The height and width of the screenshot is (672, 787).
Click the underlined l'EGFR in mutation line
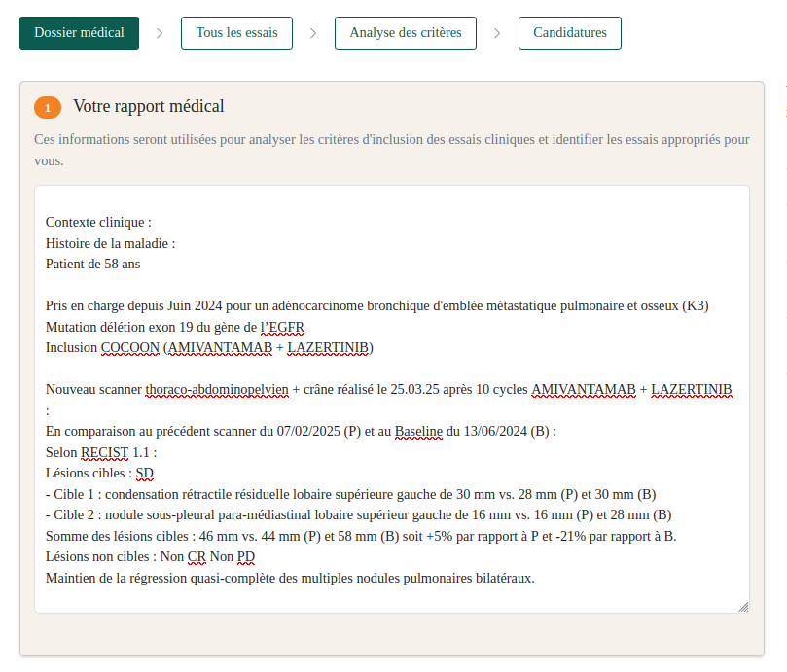click(289, 327)
